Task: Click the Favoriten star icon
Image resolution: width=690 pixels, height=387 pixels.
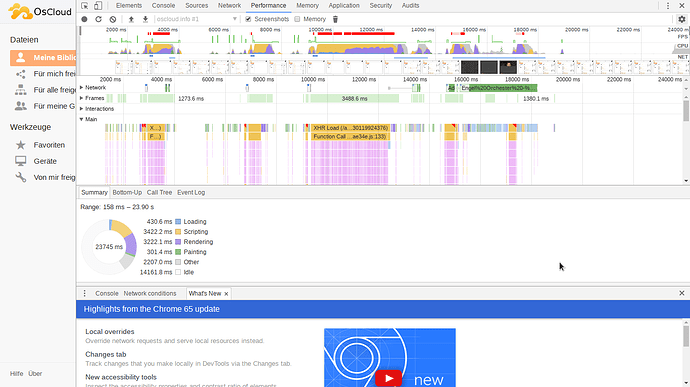Action: [x=20, y=145]
